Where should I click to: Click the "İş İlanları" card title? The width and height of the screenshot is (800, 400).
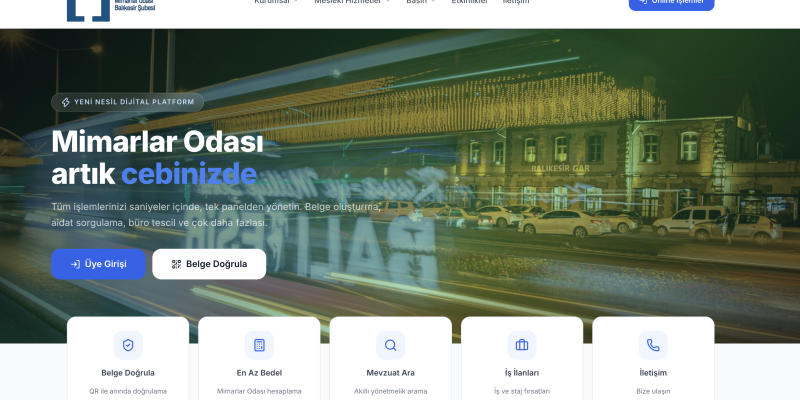coord(522,373)
